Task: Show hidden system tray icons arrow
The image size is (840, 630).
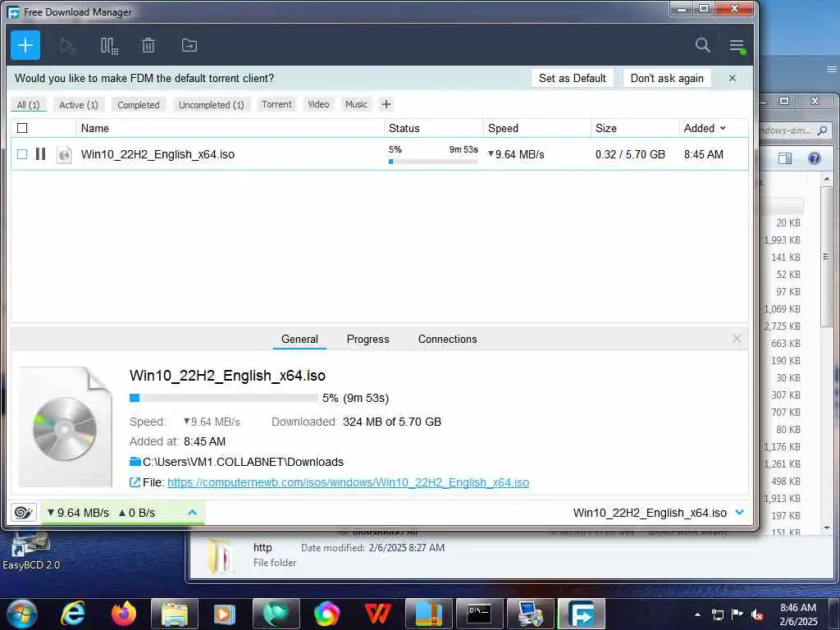Action: [697, 614]
